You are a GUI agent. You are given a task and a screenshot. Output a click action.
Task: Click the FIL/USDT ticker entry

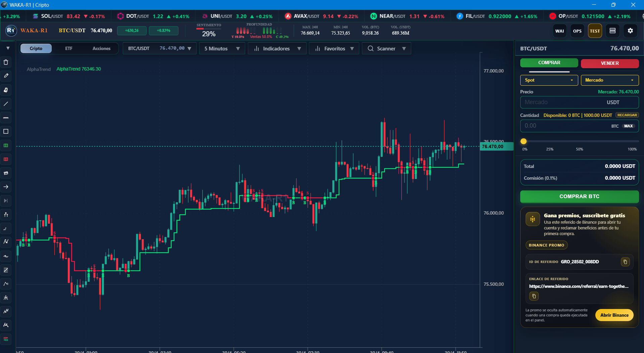coord(496,16)
